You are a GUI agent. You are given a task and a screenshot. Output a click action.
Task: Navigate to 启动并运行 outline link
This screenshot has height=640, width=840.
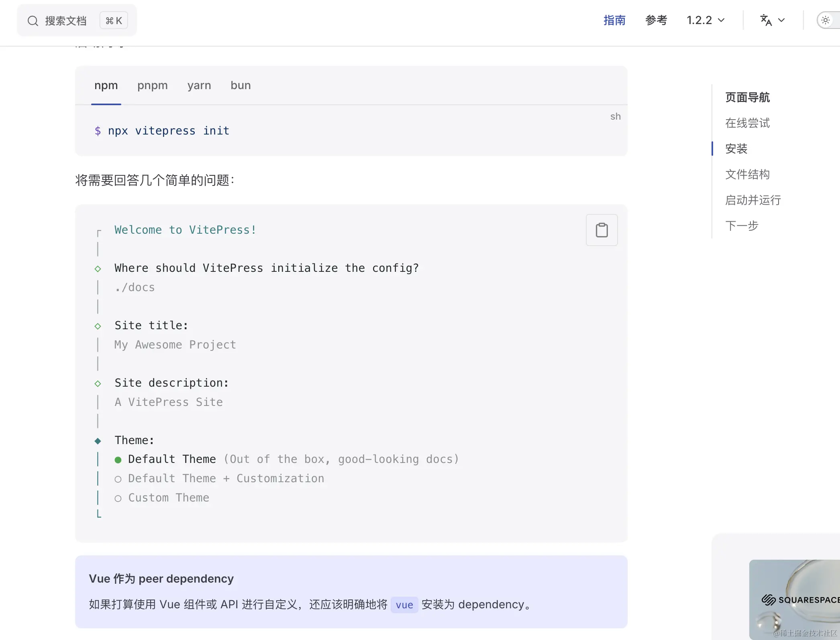753,200
